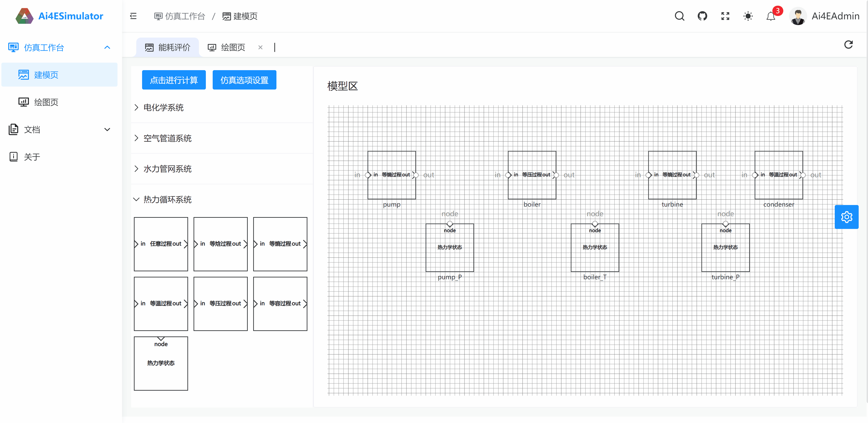The width and height of the screenshot is (868, 423).
Task: Collapse the 热力循环系统 category
Action: [x=167, y=199]
